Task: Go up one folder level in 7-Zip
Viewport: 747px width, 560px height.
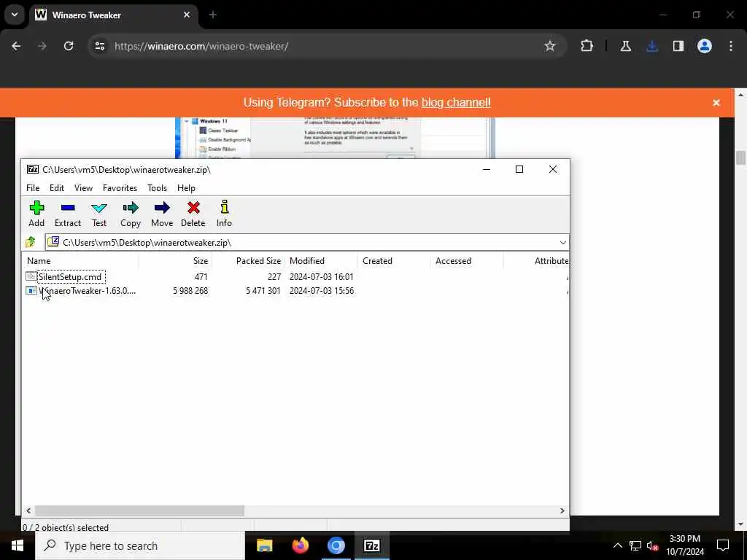Action: pos(31,242)
